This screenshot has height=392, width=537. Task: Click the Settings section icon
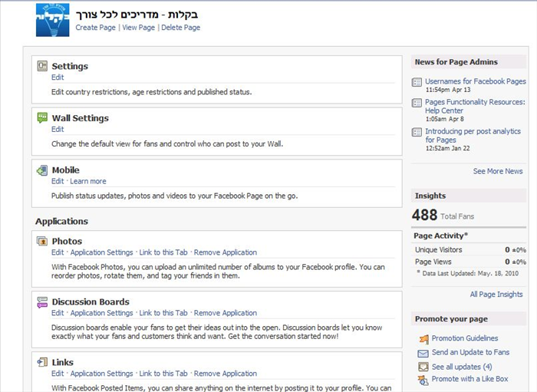coord(42,66)
